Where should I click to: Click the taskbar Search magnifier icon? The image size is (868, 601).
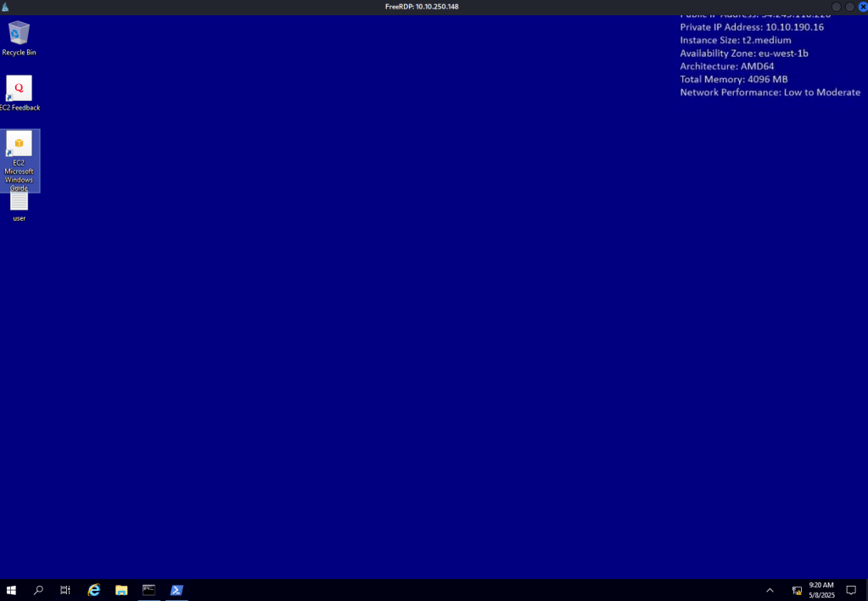click(38, 590)
